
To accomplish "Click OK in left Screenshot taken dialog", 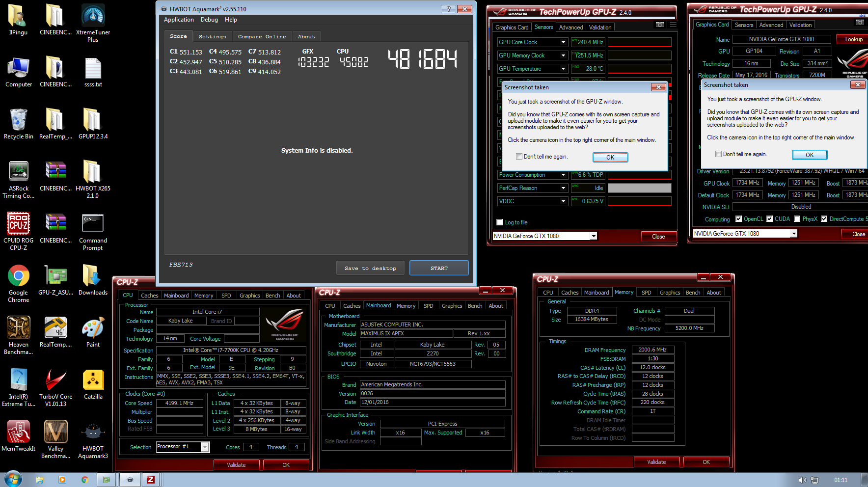I will (x=610, y=157).
